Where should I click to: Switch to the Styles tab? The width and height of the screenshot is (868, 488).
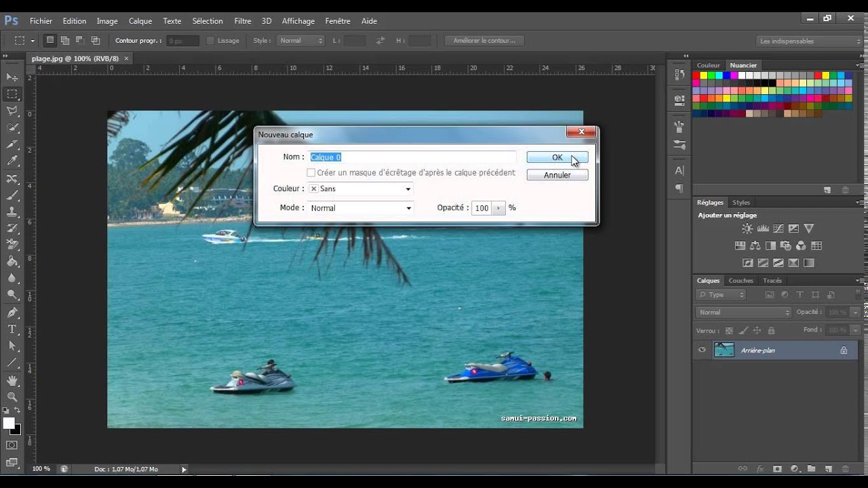coord(741,203)
